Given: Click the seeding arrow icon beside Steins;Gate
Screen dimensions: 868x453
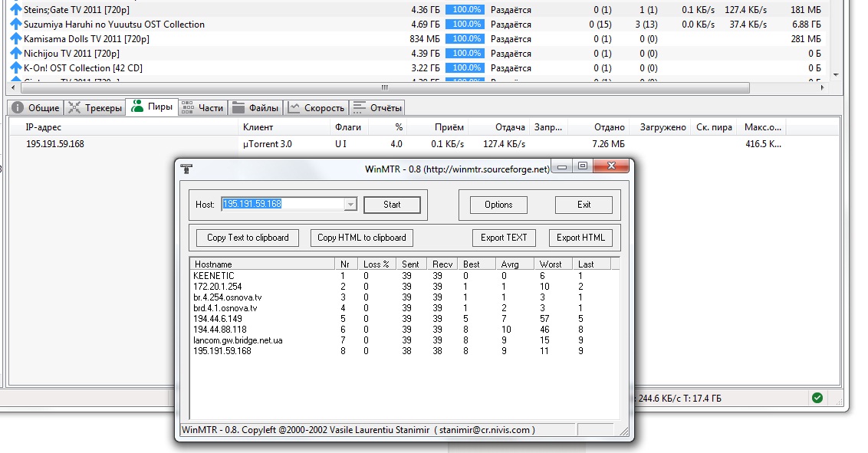Looking at the screenshot, I should point(16,10).
